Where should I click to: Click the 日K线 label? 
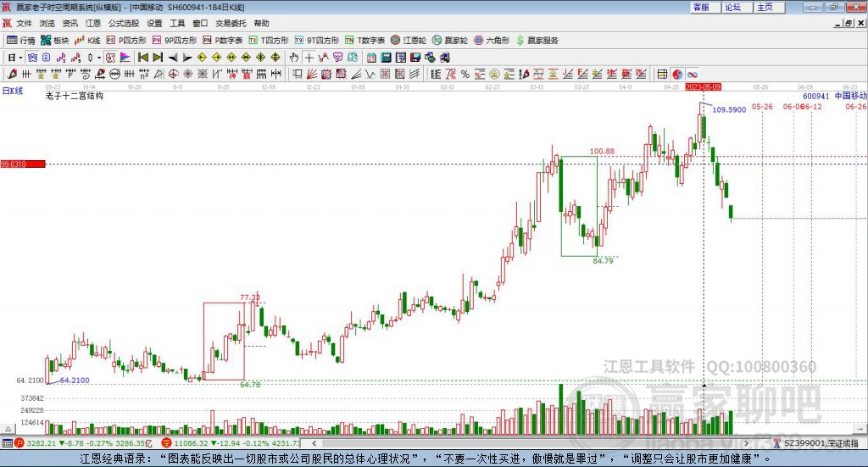tap(13, 91)
